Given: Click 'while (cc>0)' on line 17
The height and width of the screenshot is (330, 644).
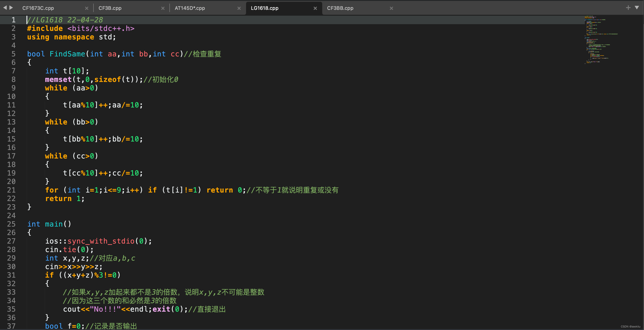Looking at the screenshot, I should tap(72, 156).
